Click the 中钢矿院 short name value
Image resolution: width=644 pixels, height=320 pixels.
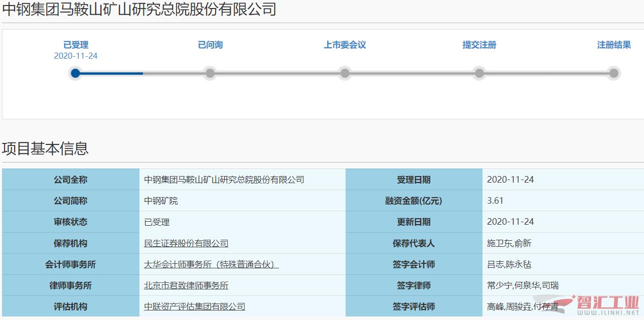161,201
